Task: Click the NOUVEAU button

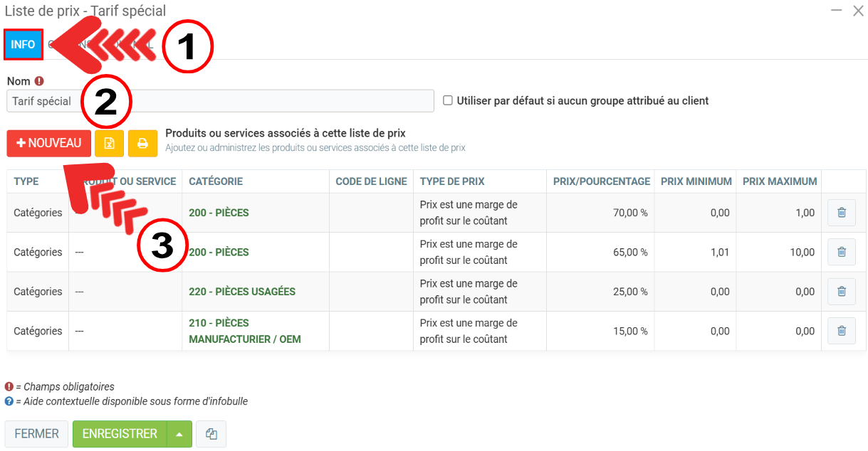Action: point(48,143)
